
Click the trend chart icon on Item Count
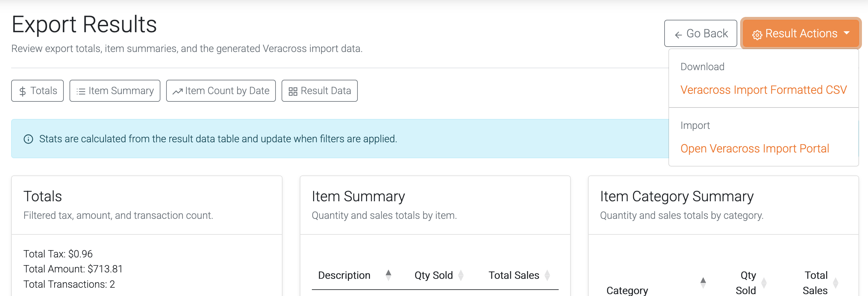tap(178, 91)
